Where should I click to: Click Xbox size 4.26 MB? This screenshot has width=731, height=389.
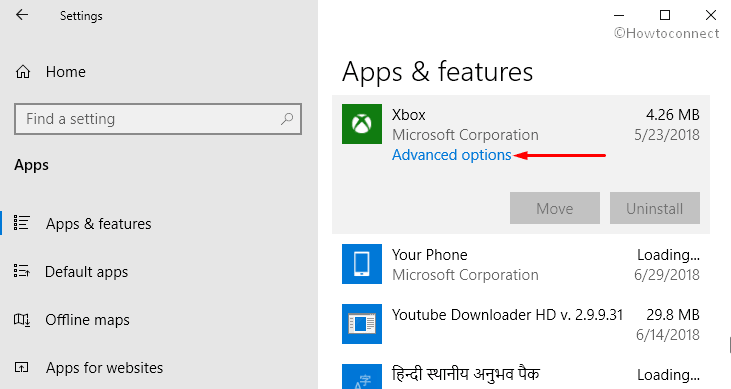pyautogui.click(x=673, y=115)
